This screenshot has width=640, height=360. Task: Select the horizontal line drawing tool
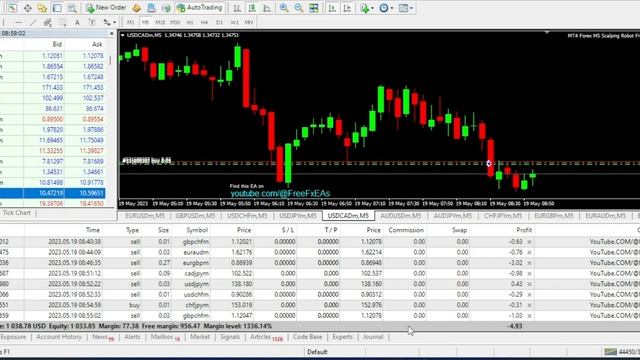18,22
